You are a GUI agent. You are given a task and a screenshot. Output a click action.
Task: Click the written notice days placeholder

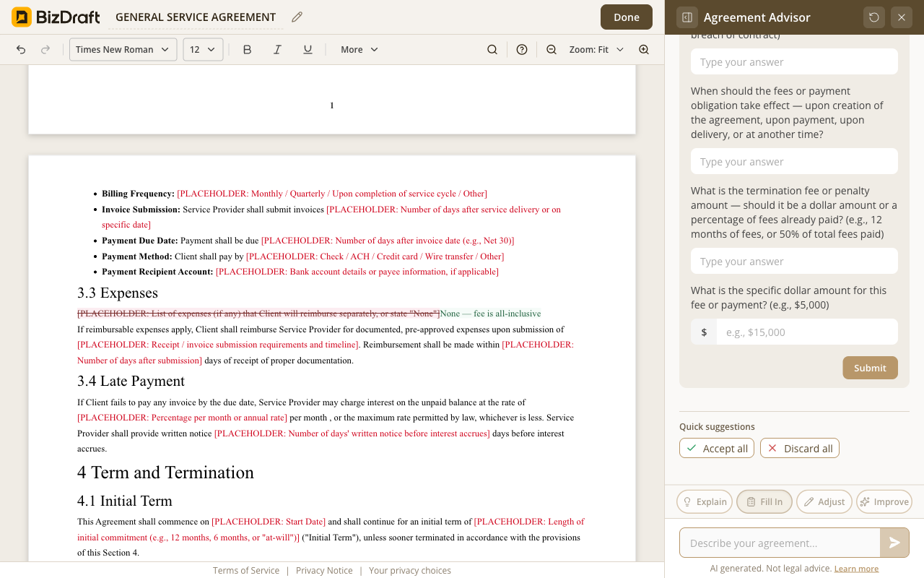tap(352, 433)
